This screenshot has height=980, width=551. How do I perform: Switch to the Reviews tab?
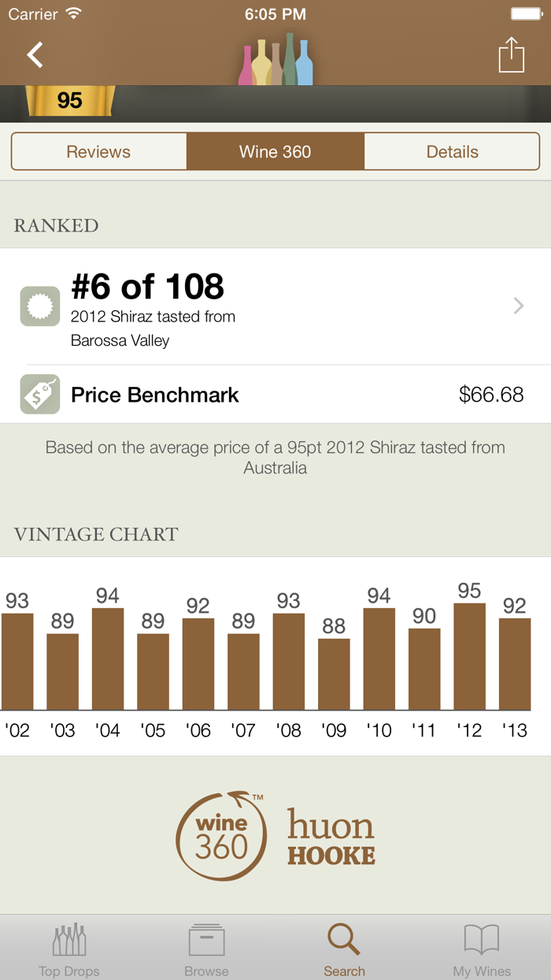[x=98, y=150]
